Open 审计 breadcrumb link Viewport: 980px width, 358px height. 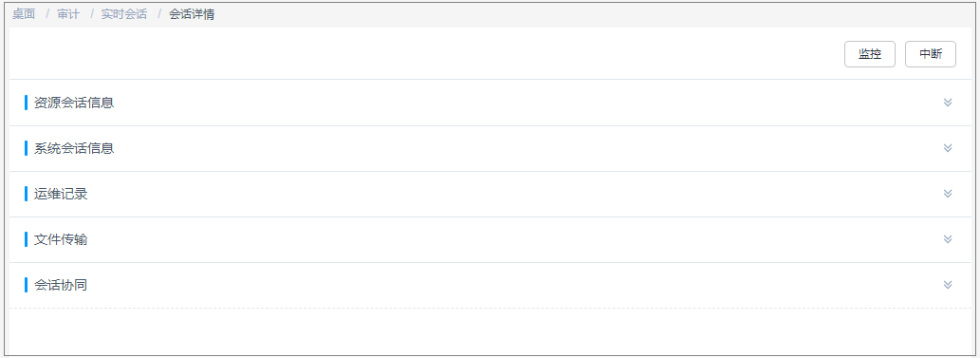(x=68, y=14)
